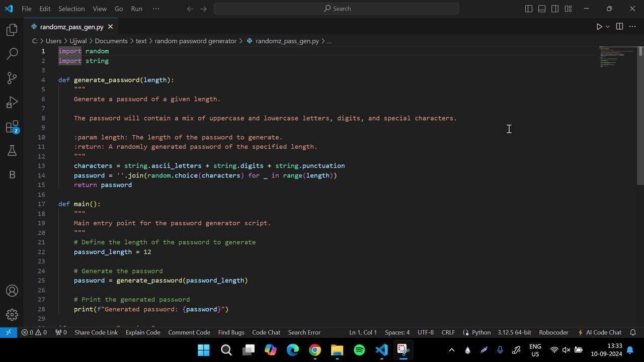This screenshot has width=644, height=362.
Task: Open the Selection menu
Action: pyautogui.click(x=71, y=9)
